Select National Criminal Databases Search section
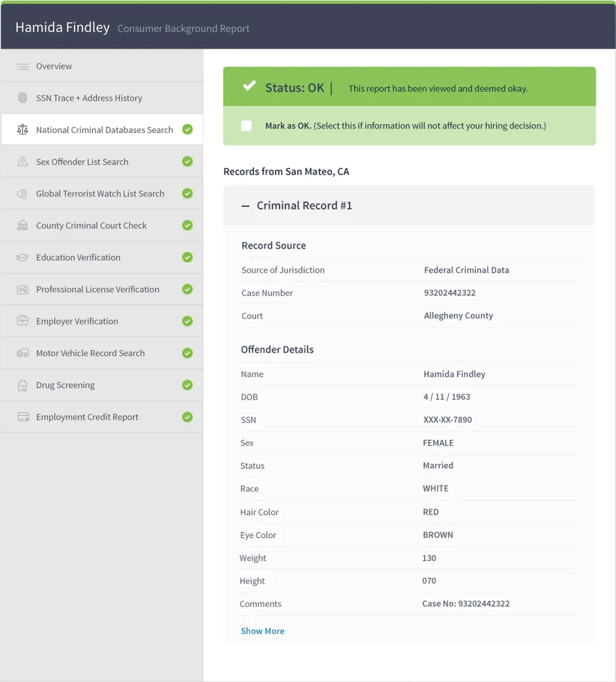The image size is (616, 682). point(102,130)
